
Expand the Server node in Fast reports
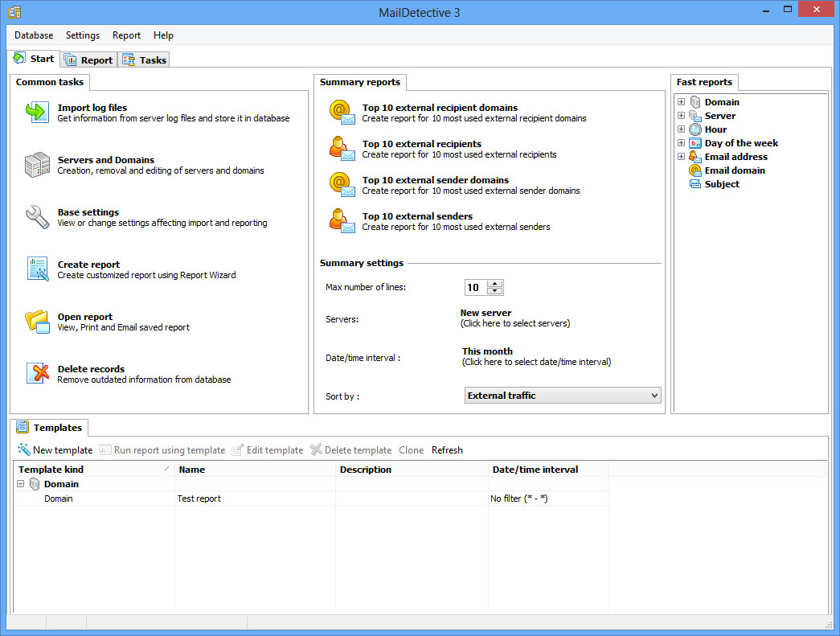pyautogui.click(x=681, y=116)
